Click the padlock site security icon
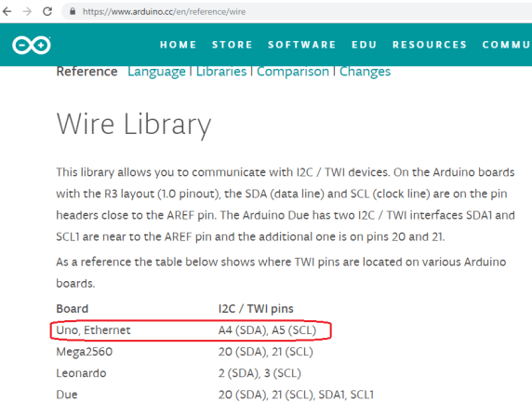 tap(73, 11)
